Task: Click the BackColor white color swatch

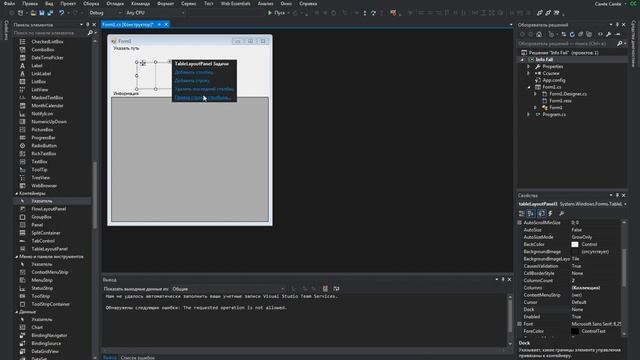Action: point(575,244)
